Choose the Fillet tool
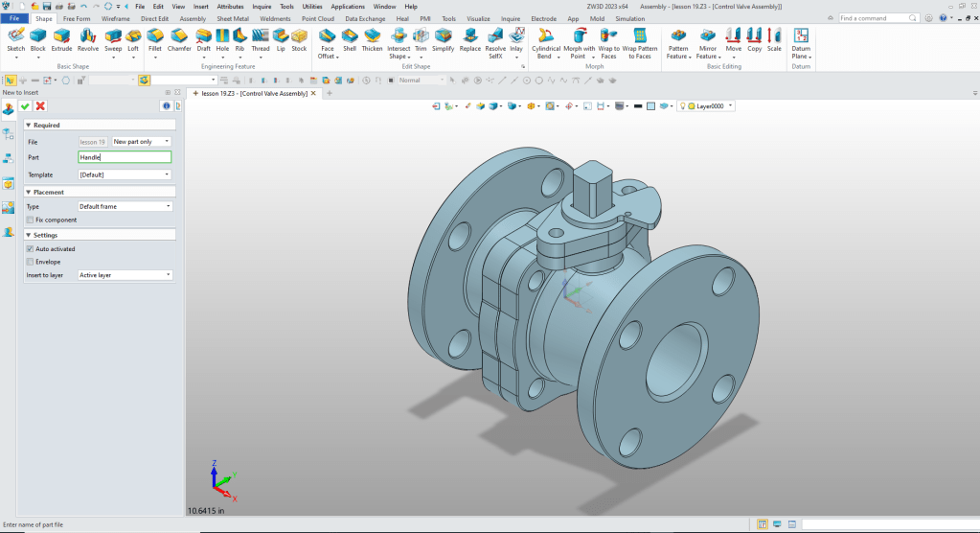The height and width of the screenshot is (533, 980). [154, 37]
